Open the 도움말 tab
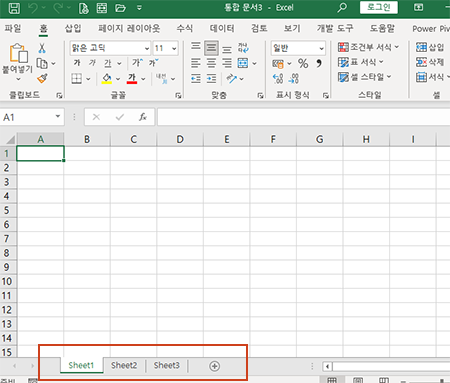 click(x=382, y=28)
